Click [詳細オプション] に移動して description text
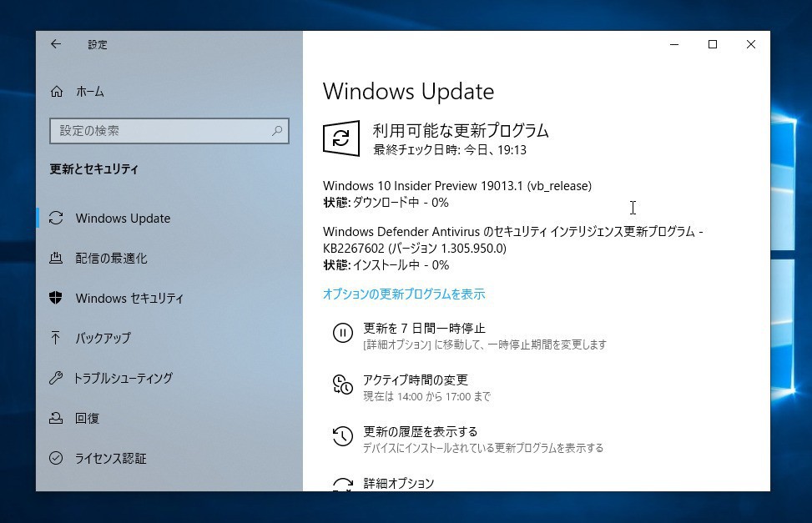Viewport: 812px width, 523px height. coord(485,344)
